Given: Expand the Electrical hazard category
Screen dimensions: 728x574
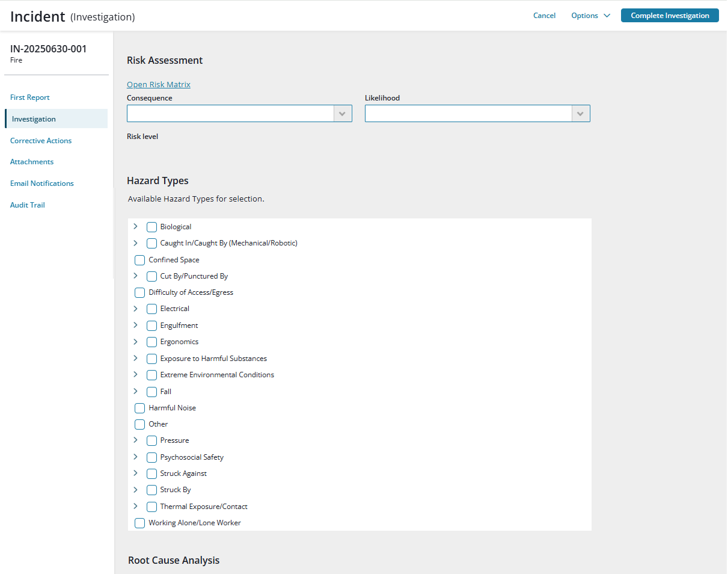Looking at the screenshot, I should [135, 308].
